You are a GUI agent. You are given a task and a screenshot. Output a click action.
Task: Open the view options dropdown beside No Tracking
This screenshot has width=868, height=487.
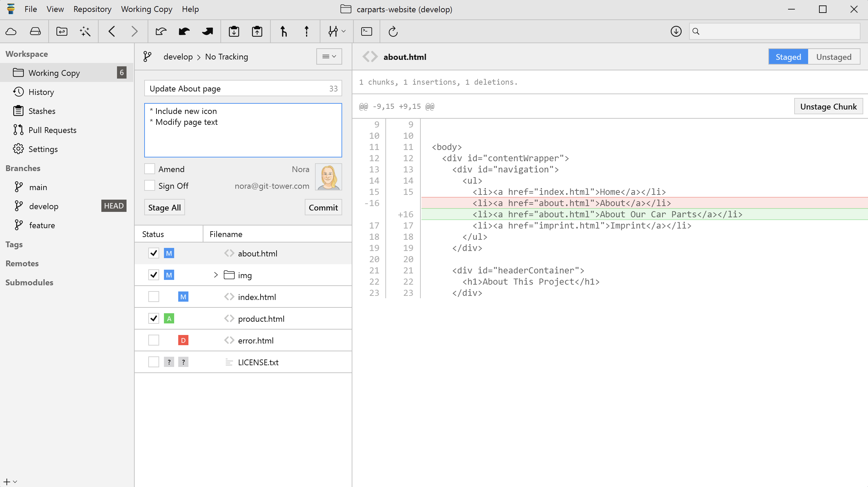click(329, 56)
